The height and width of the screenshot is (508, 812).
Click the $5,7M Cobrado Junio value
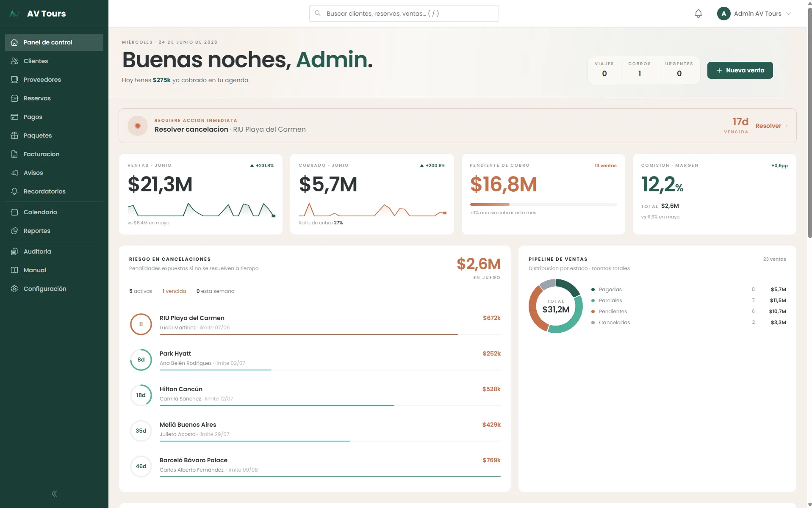pyautogui.click(x=328, y=185)
